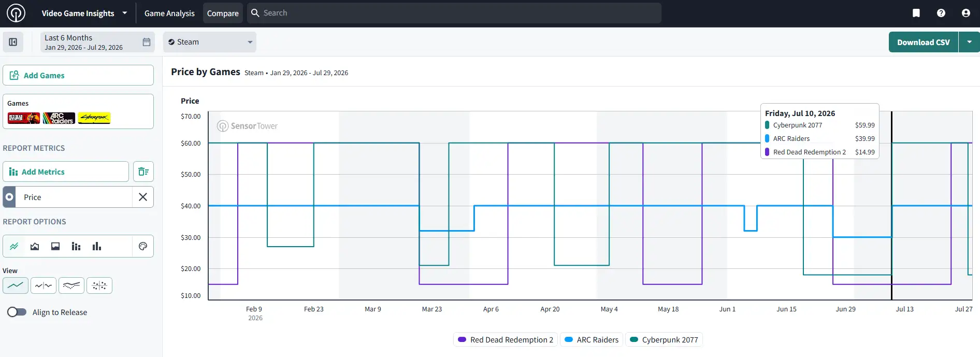
Task: Click the Sensor Tower logo icon
Action: point(16,13)
